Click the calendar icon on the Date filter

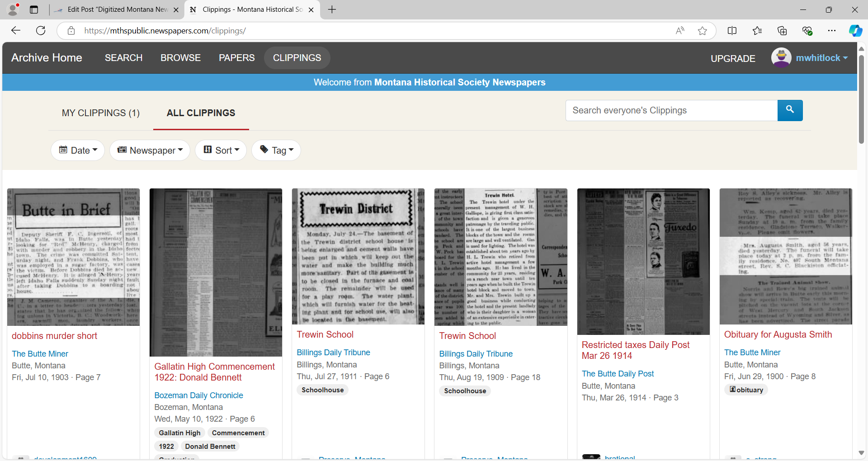(x=64, y=150)
